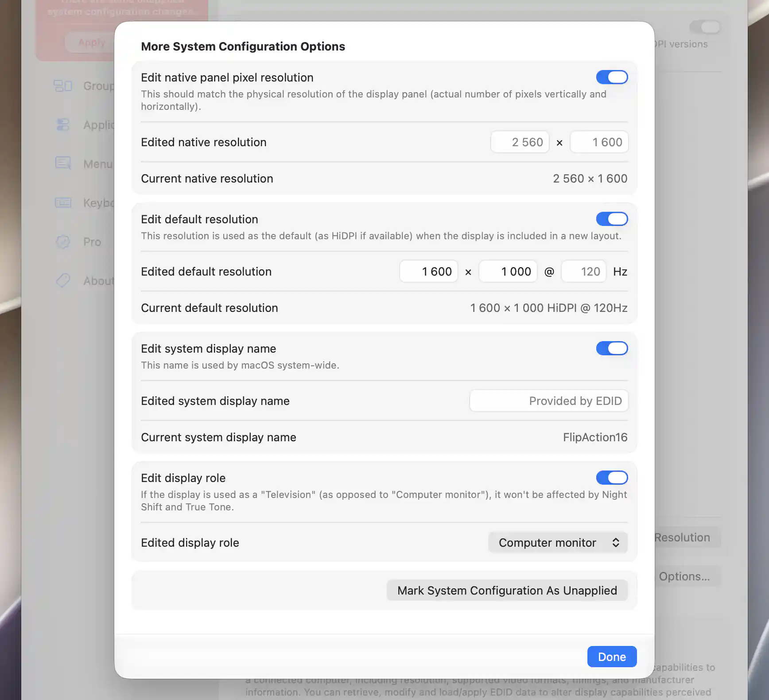
Task: Click the Pro sidebar icon in background window
Action: [63, 242]
